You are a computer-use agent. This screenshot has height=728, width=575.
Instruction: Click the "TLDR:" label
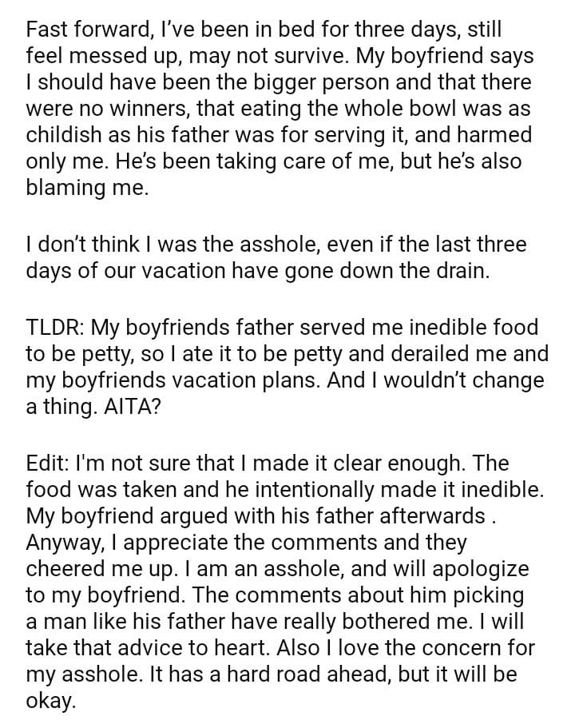(x=56, y=328)
